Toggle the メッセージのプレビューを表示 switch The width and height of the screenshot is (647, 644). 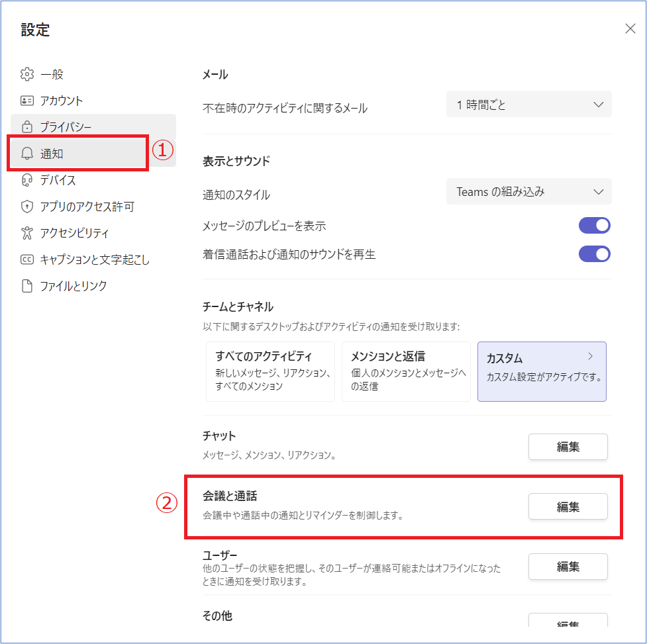594,226
